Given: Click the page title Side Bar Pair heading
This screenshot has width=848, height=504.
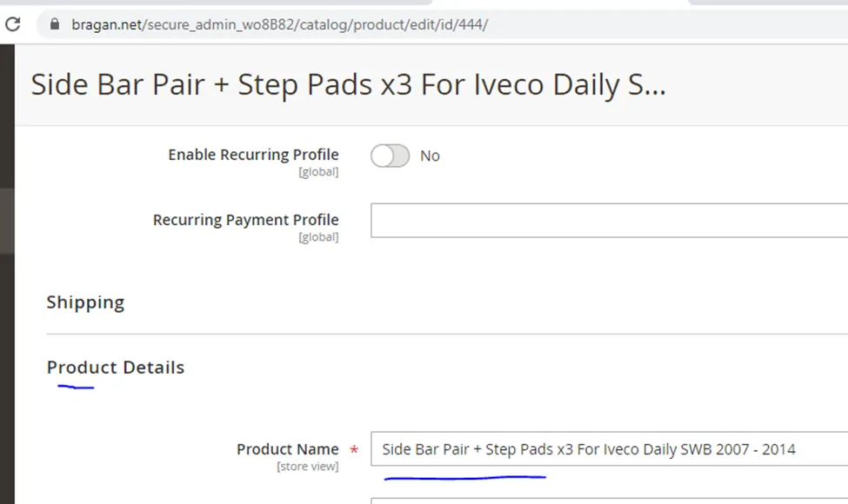Looking at the screenshot, I should 348,85.
